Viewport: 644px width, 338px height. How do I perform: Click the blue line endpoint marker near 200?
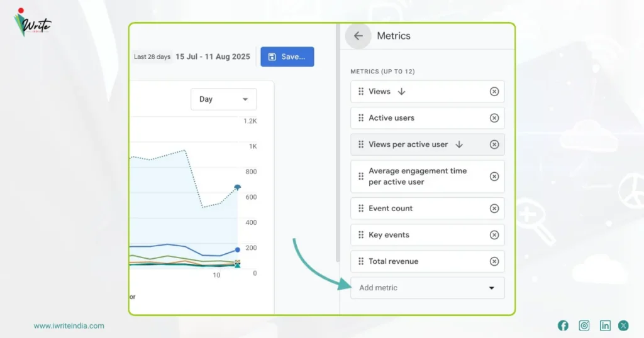pyautogui.click(x=237, y=250)
